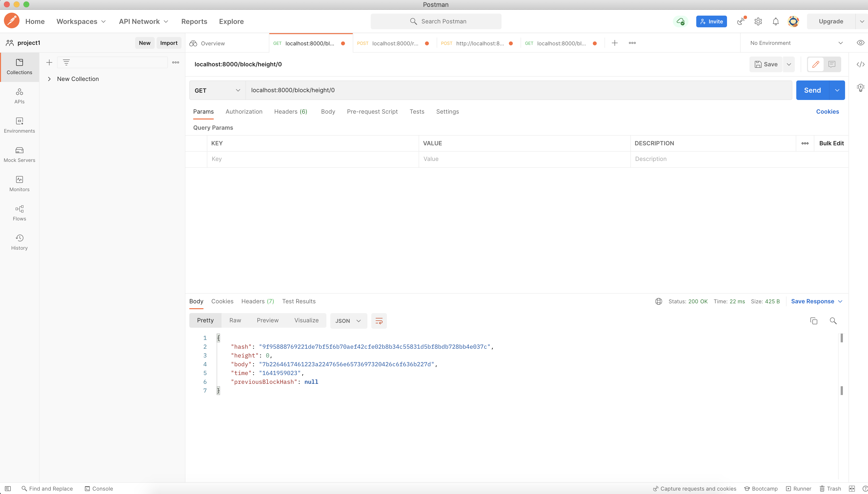The width and height of the screenshot is (868, 494).
Task: Toggle the sidebar from status bar
Action: coord(8,489)
